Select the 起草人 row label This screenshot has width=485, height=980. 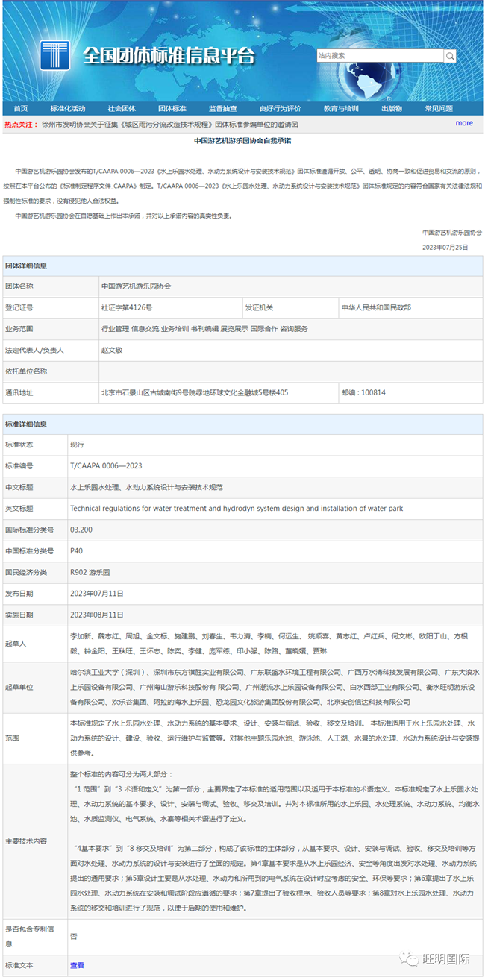15,643
